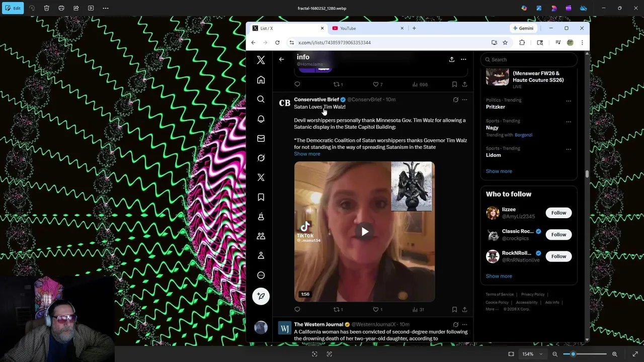Open Conservative Brief post more options
The width and height of the screenshot is (644, 362).
pos(464,100)
